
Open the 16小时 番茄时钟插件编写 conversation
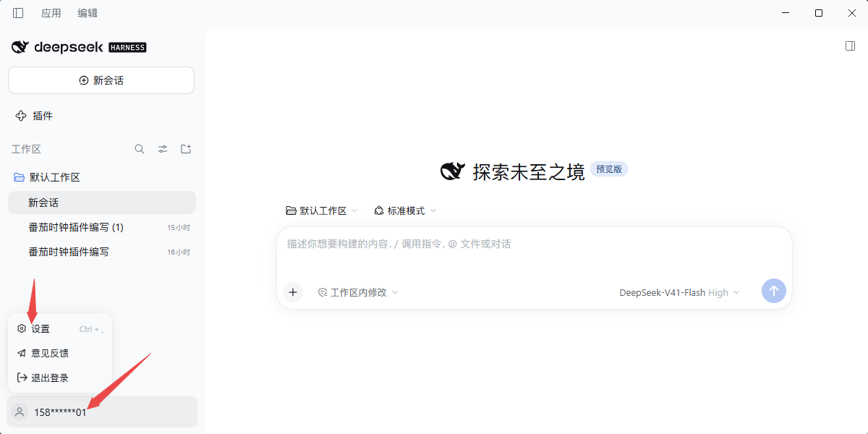(102, 252)
